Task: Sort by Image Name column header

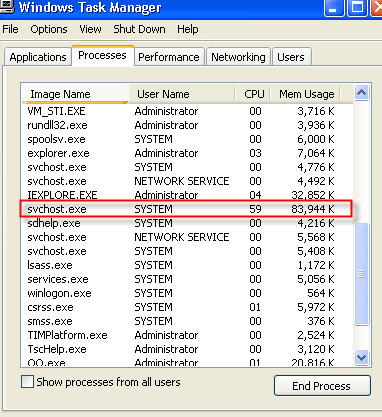Action: tap(75, 94)
